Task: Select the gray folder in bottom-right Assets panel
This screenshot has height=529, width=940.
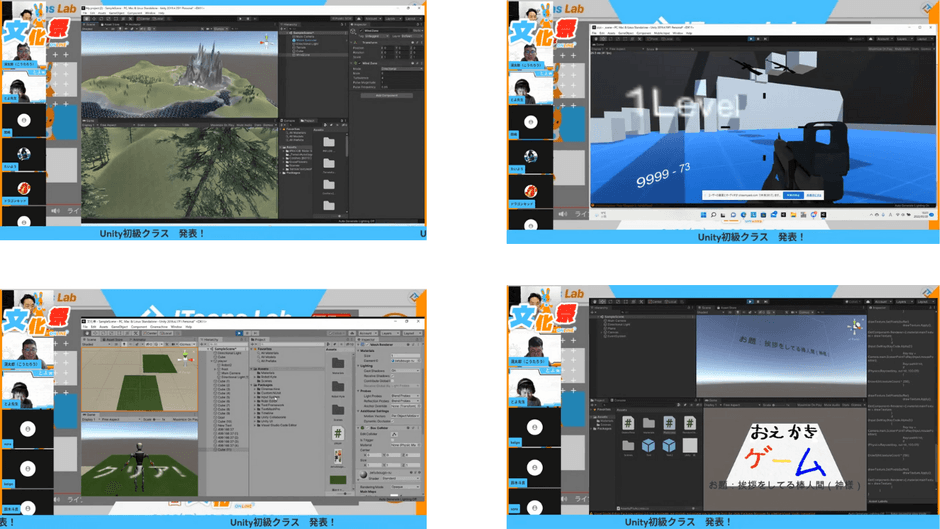Action: pyautogui.click(x=649, y=423)
